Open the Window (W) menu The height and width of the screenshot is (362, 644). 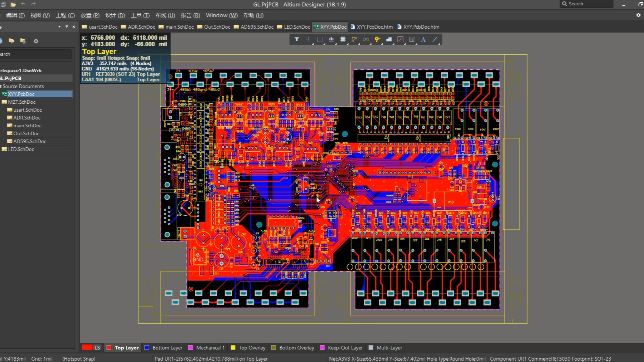[x=222, y=15]
